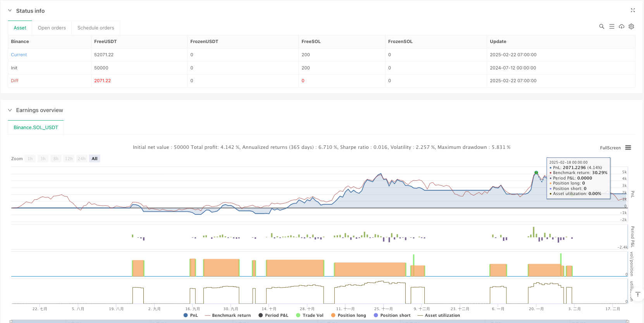Click the cloud download icon

point(622,26)
